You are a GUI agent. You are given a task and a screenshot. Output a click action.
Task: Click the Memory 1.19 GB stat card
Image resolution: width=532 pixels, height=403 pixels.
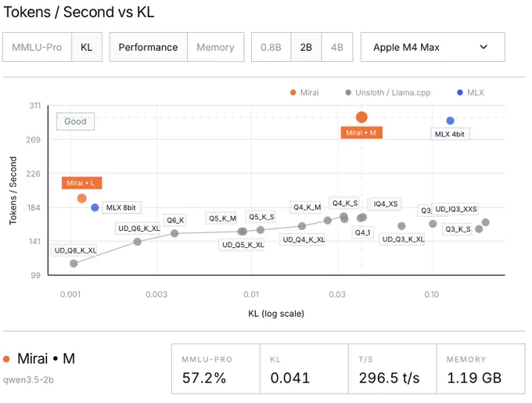(481, 369)
